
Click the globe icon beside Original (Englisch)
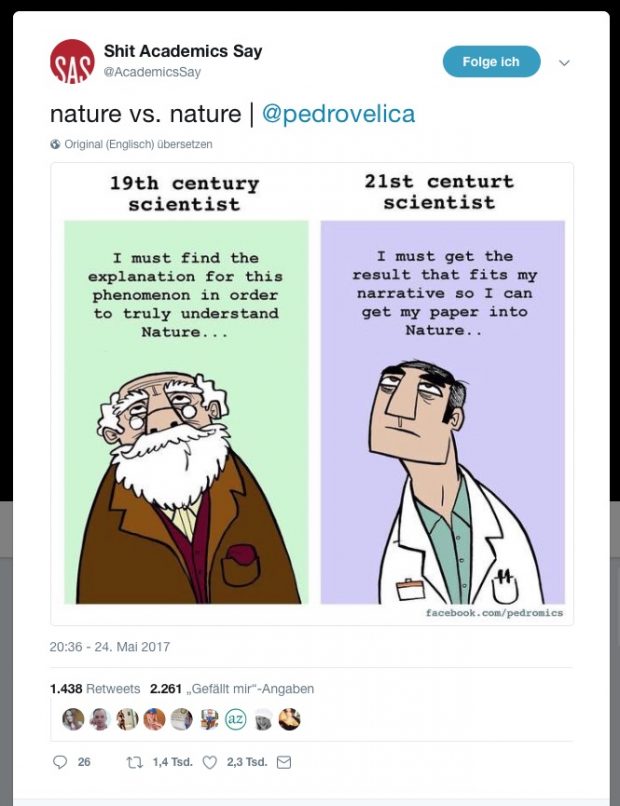point(55,144)
